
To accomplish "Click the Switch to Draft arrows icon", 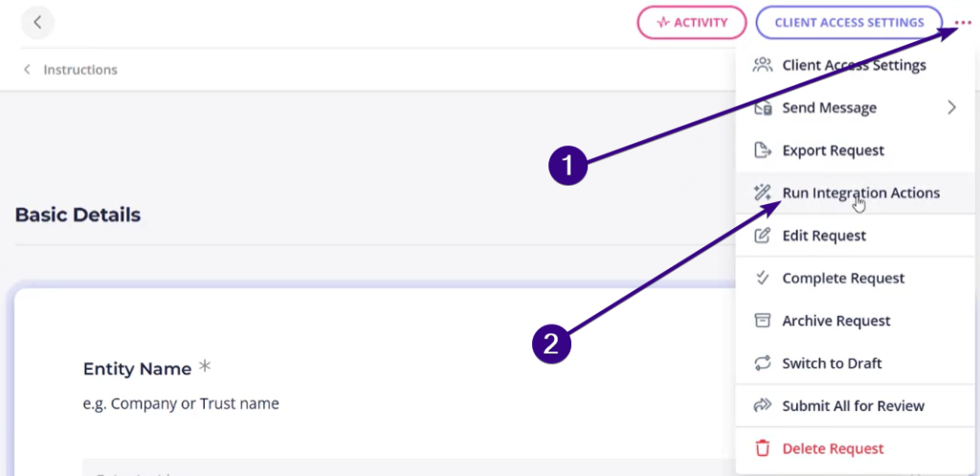I will tap(763, 363).
